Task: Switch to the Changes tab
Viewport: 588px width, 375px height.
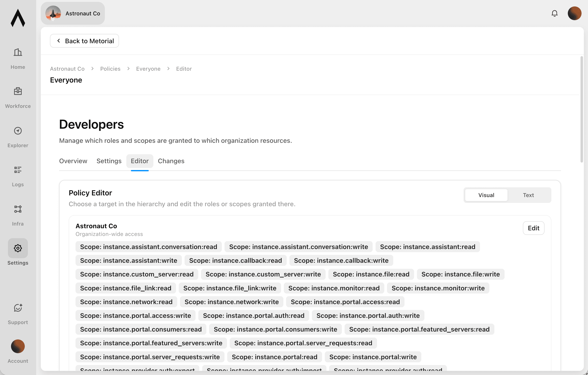Action: [171, 161]
